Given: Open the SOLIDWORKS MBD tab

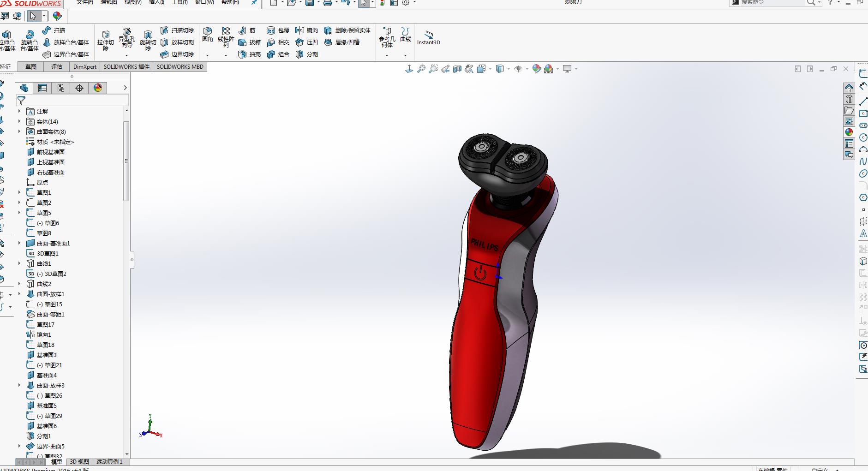Looking at the screenshot, I should (180, 67).
